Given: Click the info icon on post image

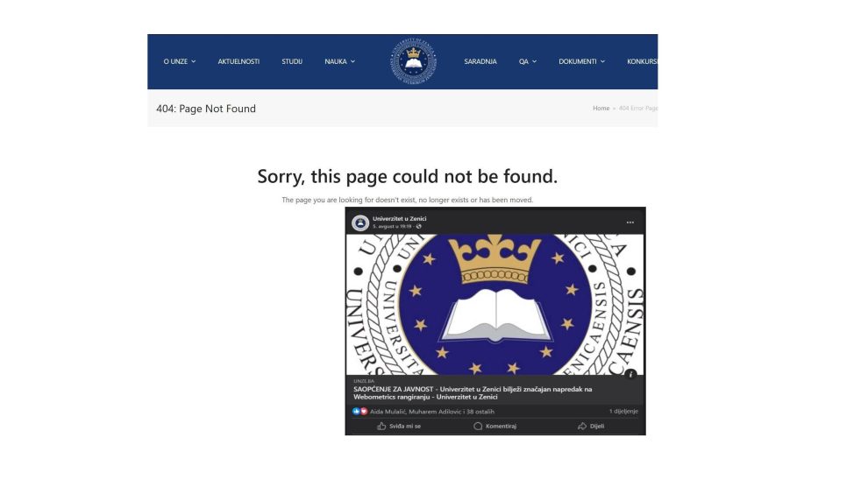Looking at the screenshot, I should pyautogui.click(x=630, y=374).
